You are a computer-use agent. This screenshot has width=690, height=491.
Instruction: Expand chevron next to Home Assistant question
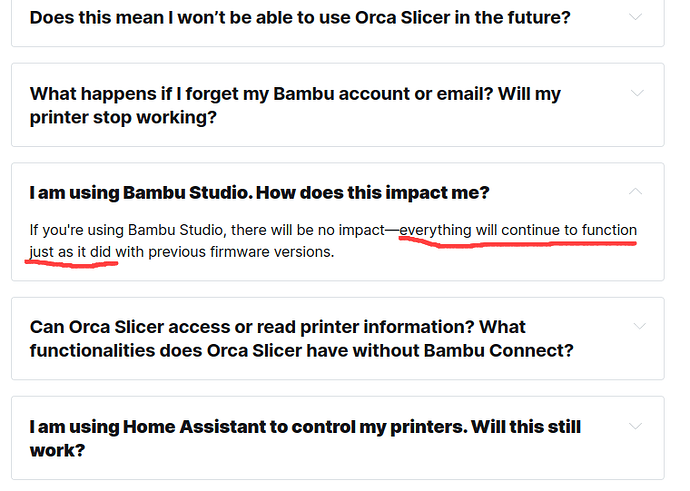(635, 426)
